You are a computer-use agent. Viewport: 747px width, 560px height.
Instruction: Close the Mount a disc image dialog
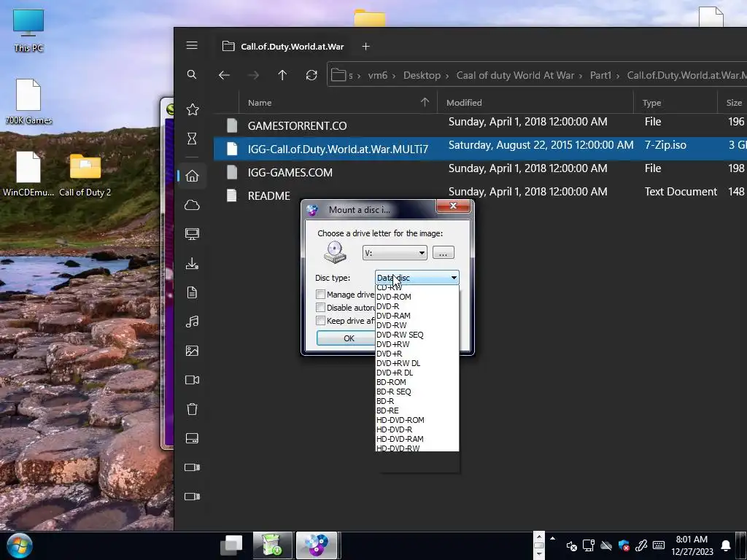[x=453, y=206]
